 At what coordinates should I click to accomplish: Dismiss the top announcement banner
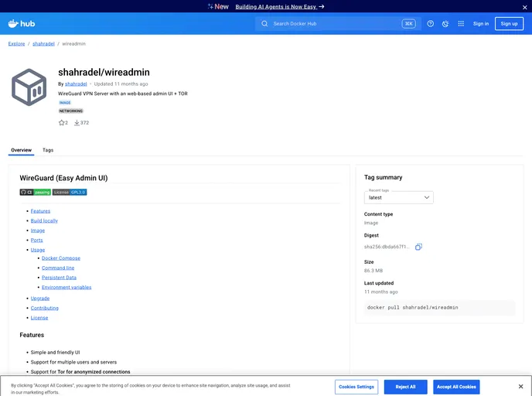[x=524, y=7]
